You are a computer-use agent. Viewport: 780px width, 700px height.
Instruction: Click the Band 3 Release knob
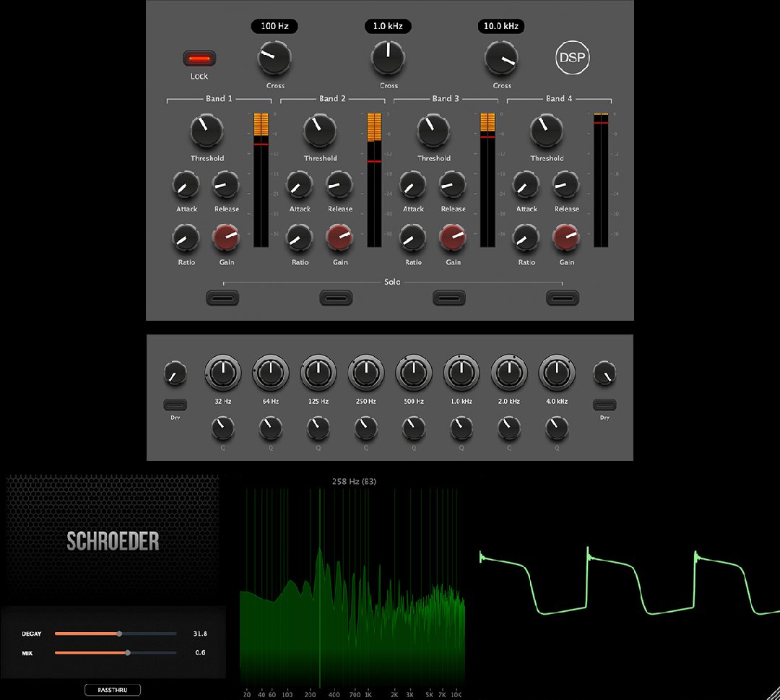click(x=453, y=185)
